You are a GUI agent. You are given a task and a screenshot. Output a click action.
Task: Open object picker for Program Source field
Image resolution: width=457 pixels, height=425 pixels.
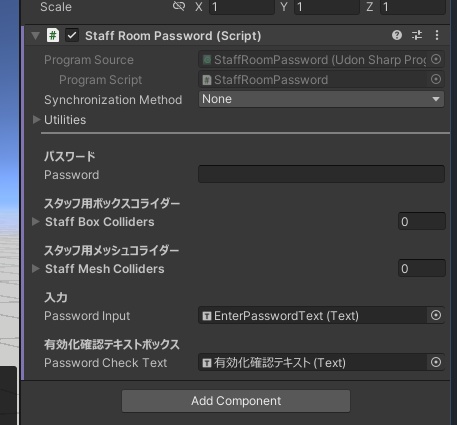click(436, 60)
